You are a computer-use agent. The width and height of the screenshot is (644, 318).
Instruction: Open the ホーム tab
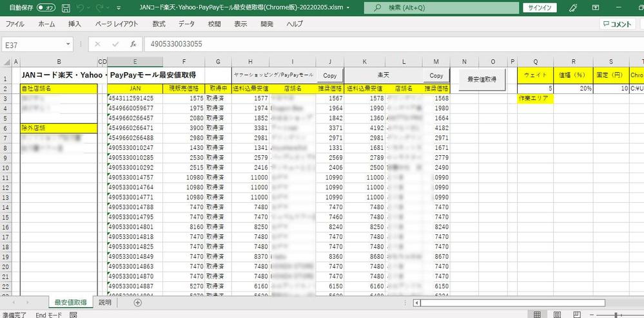46,24
